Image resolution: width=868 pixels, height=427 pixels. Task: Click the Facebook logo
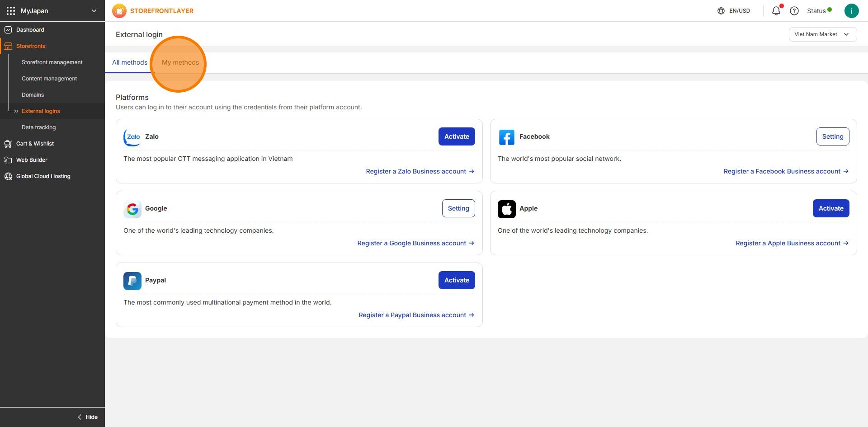(x=507, y=137)
